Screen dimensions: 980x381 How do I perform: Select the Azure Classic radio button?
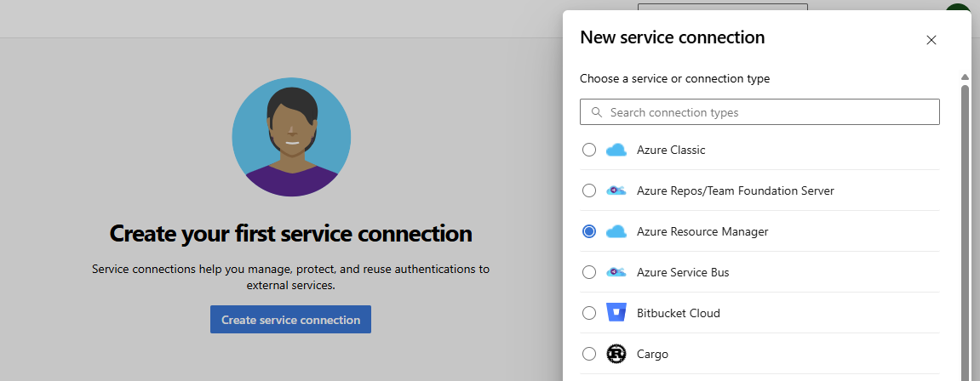click(588, 150)
